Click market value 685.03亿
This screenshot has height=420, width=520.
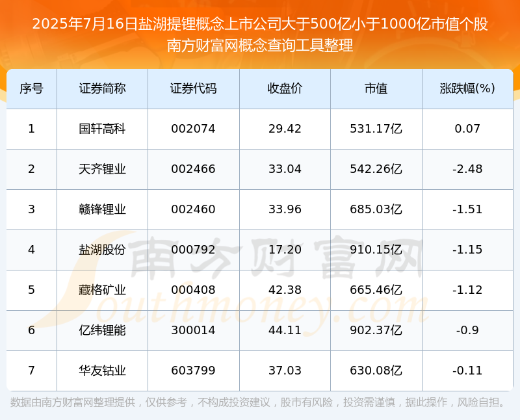click(376, 209)
